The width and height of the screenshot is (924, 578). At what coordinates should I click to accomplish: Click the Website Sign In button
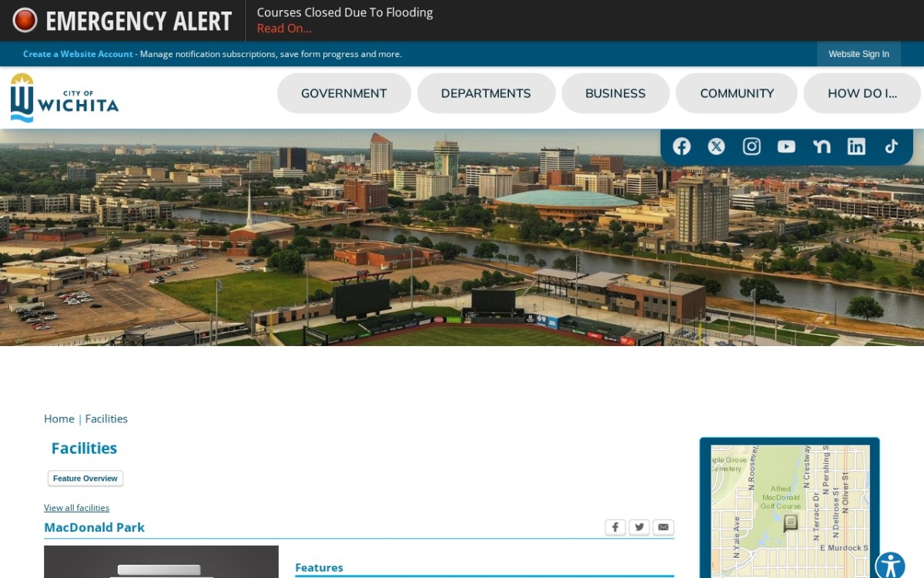[x=859, y=54]
